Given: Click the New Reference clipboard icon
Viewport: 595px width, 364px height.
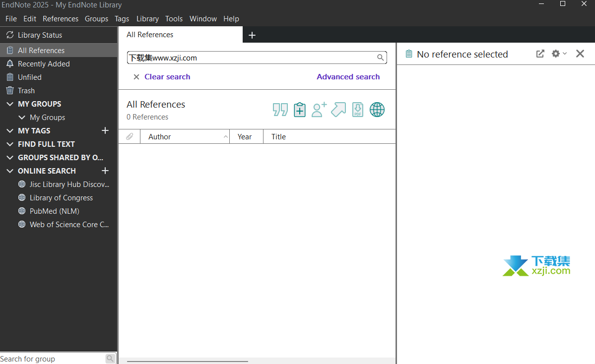Looking at the screenshot, I should [x=300, y=110].
